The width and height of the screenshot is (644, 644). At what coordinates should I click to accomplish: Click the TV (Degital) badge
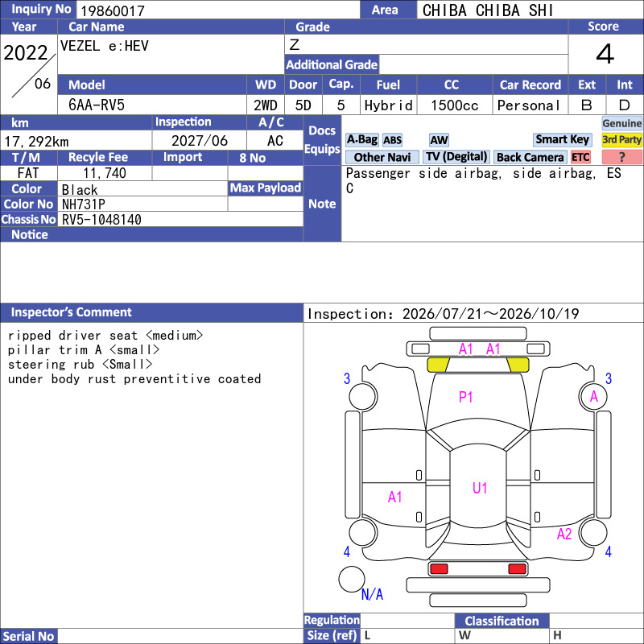coord(456,157)
